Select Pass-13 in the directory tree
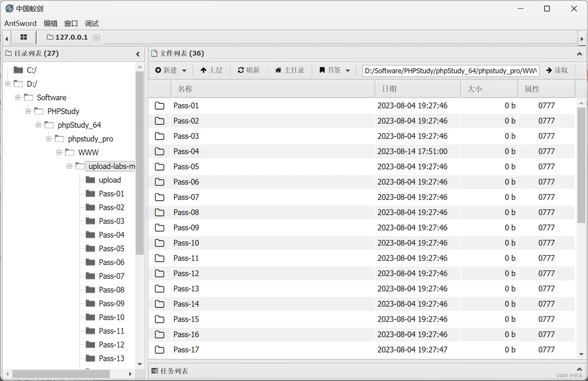 point(111,358)
